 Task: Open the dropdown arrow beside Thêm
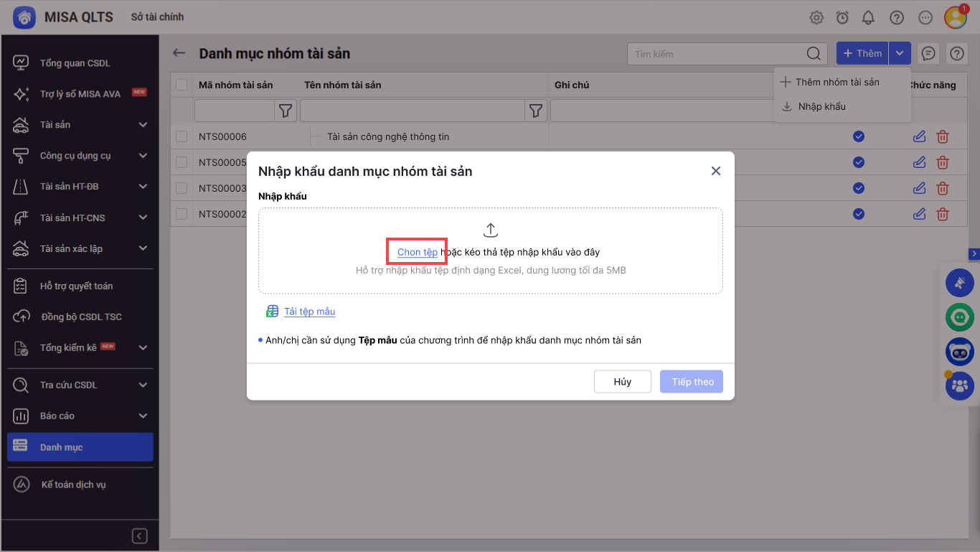[900, 53]
